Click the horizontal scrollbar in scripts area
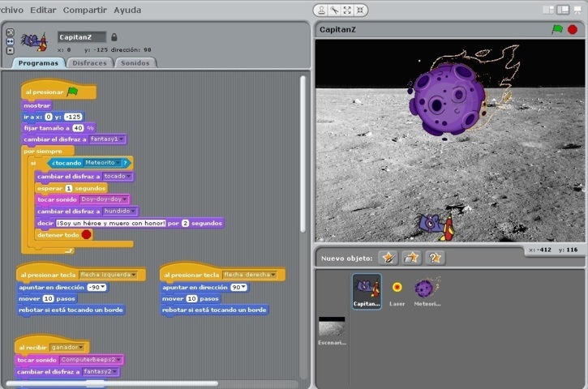Screen dimensions: 588x389 (114, 383)
